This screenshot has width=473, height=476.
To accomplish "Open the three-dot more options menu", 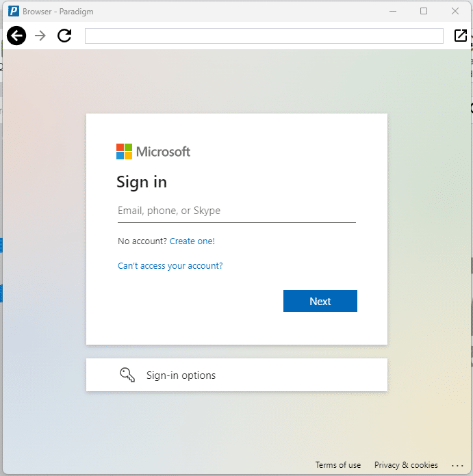I will pos(457,465).
